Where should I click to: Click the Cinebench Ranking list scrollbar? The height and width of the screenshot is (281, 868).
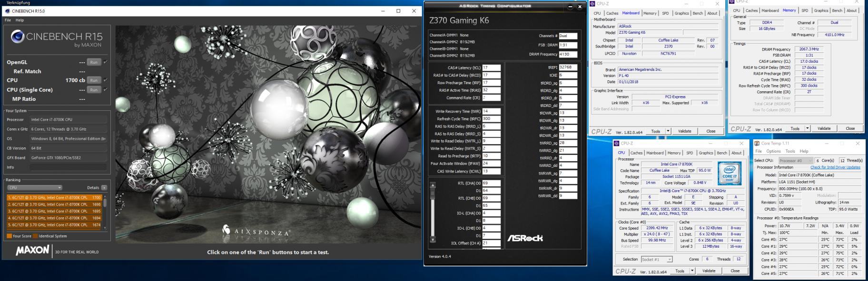coord(105,212)
